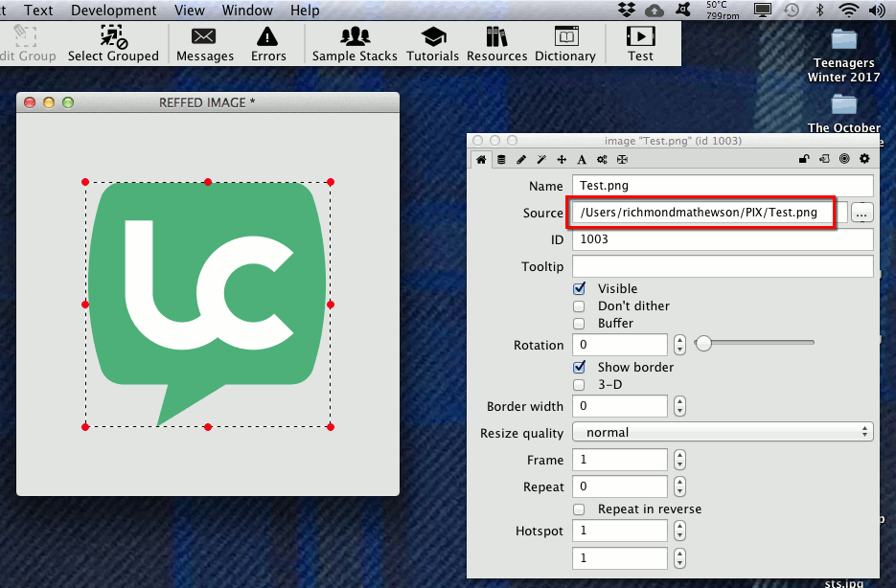Click the Tooltip input field
896x588 pixels.
tap(723, 266)
